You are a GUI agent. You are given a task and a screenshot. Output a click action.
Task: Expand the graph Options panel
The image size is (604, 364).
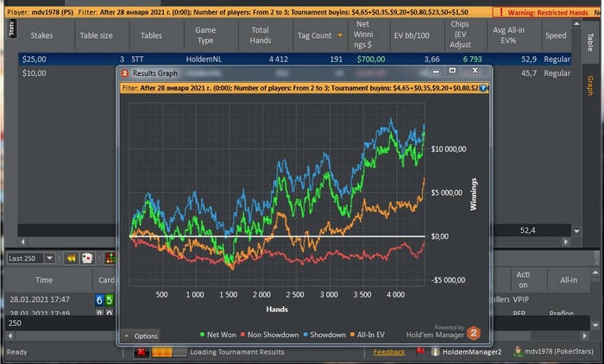[x=141, y=336]
